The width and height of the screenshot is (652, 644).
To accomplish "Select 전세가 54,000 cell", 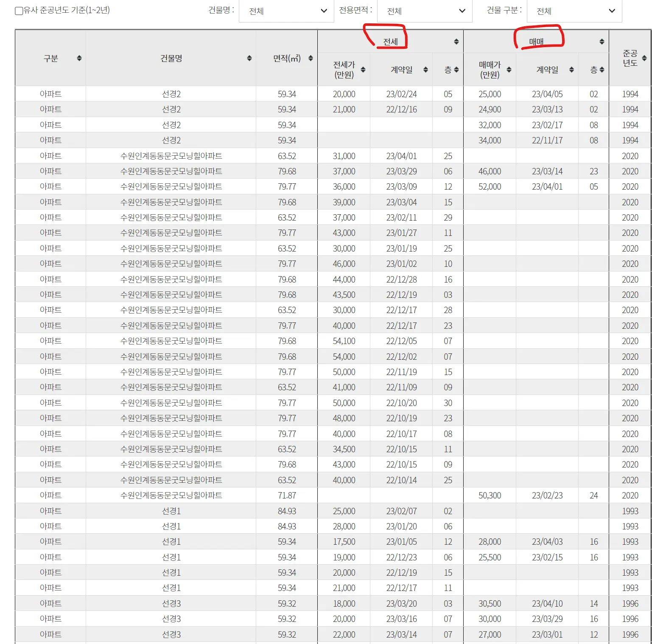I will pos(344,356).
